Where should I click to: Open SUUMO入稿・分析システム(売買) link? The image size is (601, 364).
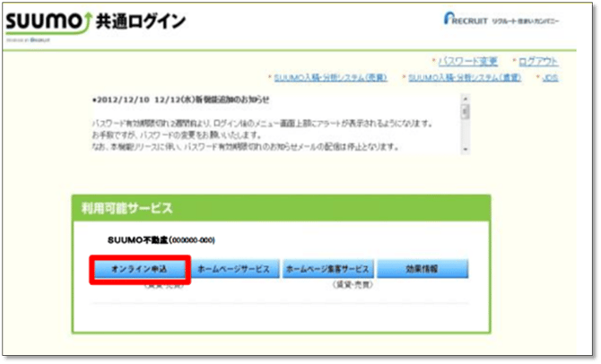(x=332, y=79)
